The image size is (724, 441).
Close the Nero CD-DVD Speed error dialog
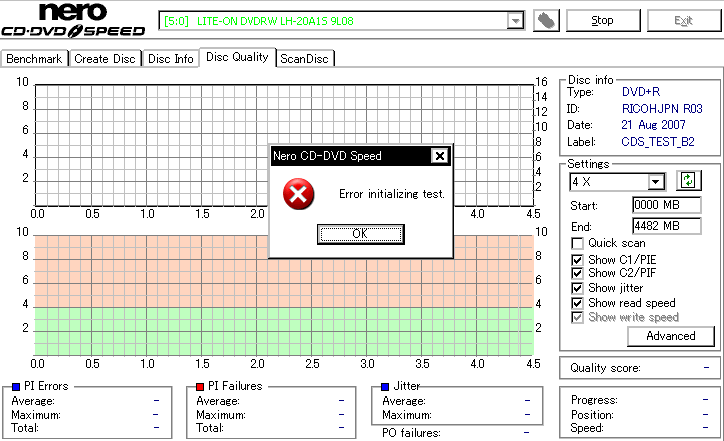[x=440, y=156]
